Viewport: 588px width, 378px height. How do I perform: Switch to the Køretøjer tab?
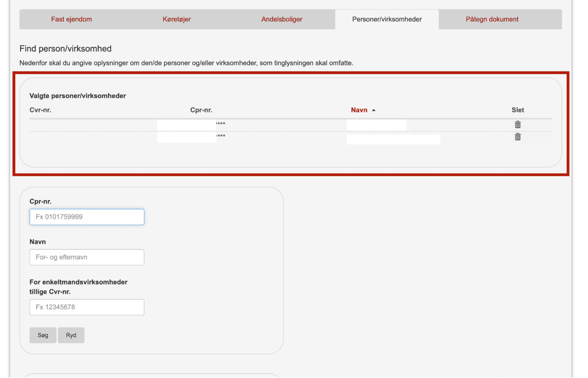point(176,19)
